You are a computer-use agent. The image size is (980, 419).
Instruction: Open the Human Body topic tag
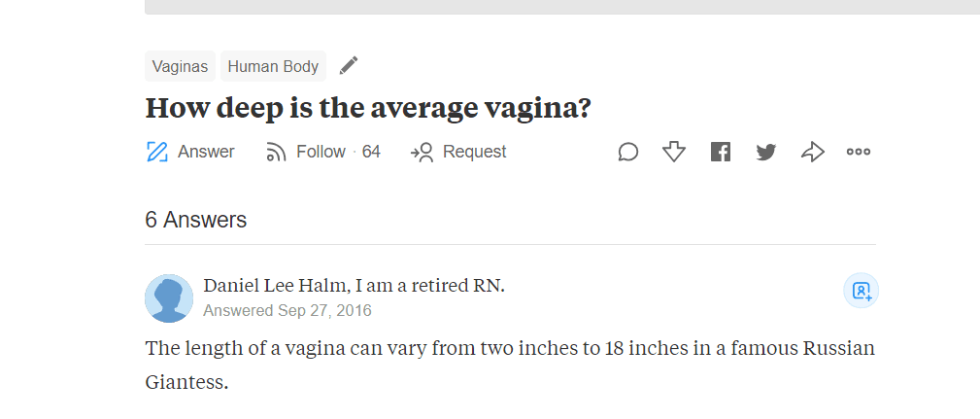pos(273,66)
